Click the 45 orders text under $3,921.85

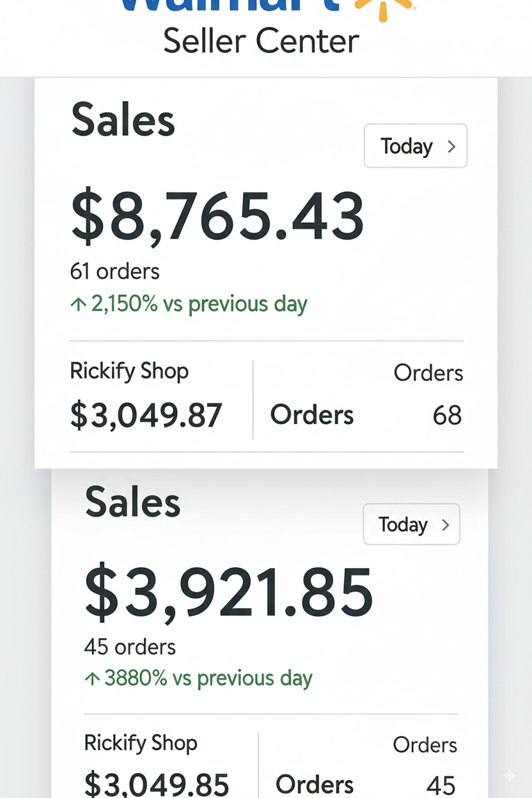(x=130, y=646)
